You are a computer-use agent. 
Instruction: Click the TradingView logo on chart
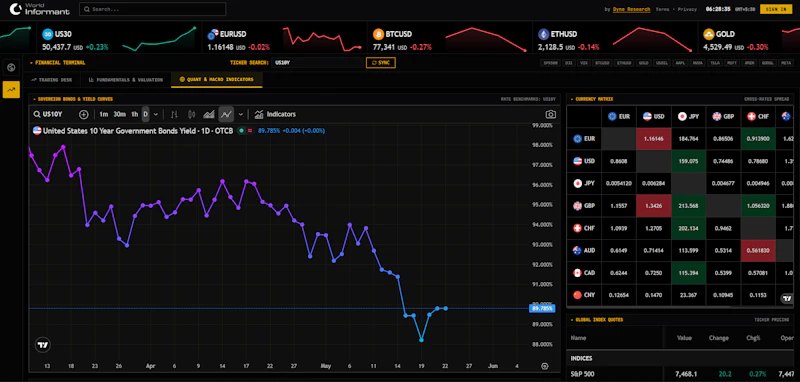tap(43, 345)
